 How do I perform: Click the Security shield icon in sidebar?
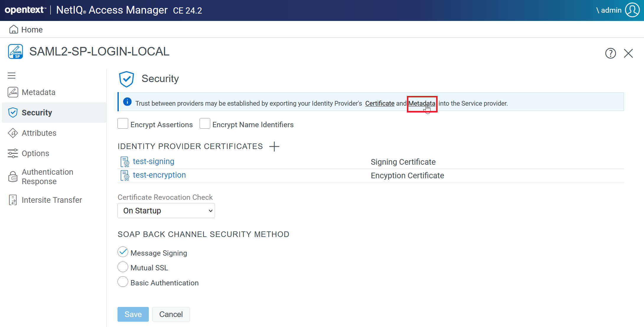pos(13,112)
